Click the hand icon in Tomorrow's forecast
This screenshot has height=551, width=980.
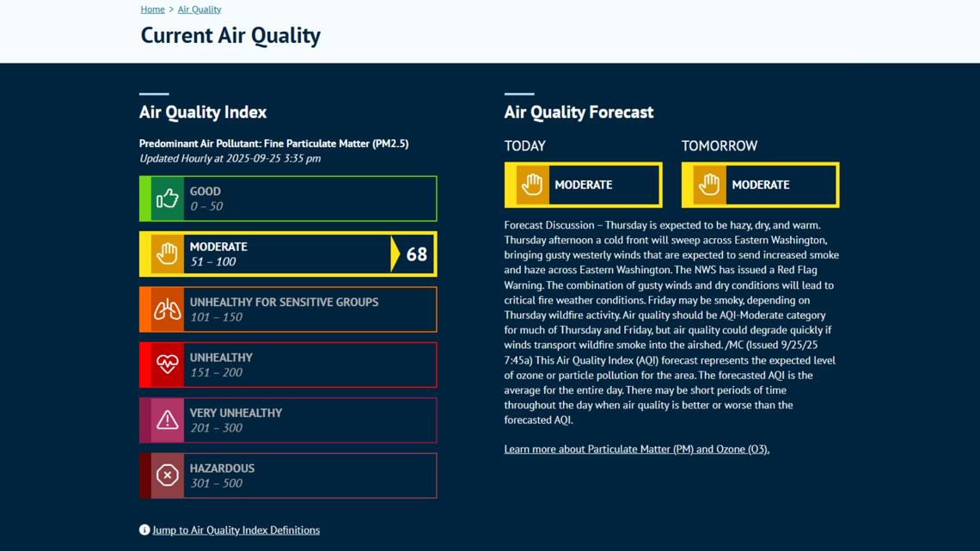click(709, 185)
